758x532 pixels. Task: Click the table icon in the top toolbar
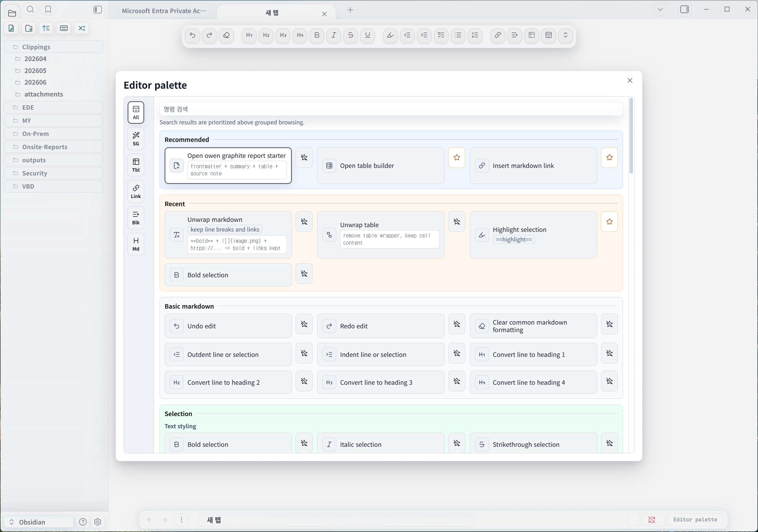532,35
